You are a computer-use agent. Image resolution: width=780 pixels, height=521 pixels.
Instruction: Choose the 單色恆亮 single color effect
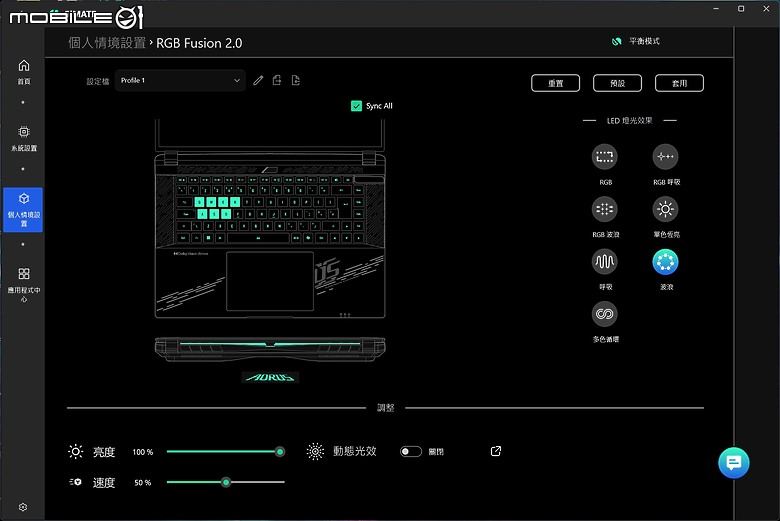pyautogui.click(x=665, y=209)
